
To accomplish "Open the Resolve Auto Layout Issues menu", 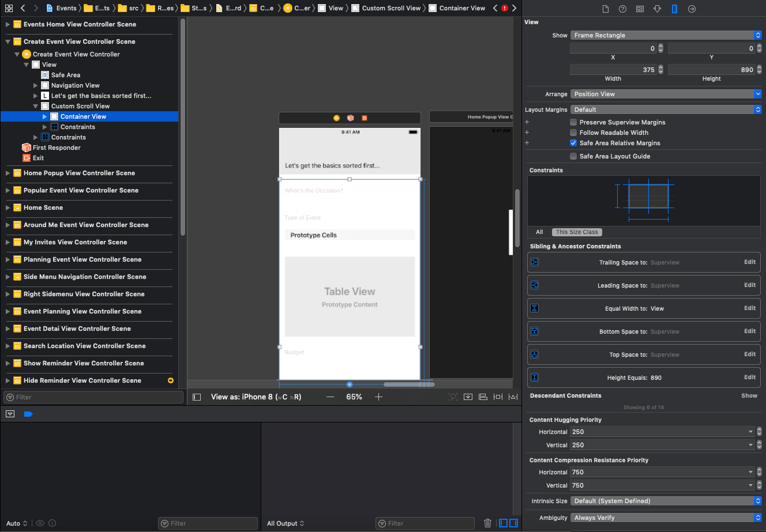I will coord(512,397).
